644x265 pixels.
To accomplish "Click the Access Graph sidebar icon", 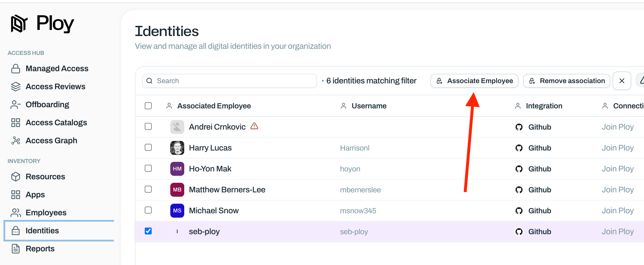I will pos(16,141).
